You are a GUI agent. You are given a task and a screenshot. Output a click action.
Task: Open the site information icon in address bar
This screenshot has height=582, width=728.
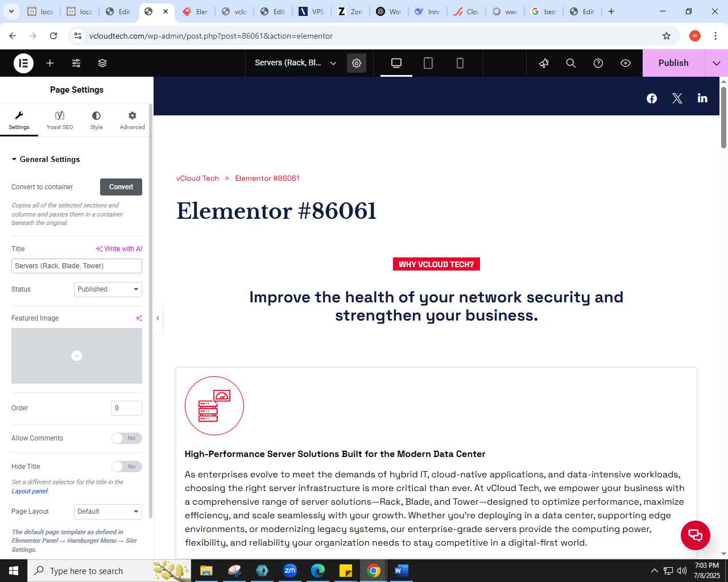tap(78, 36)
